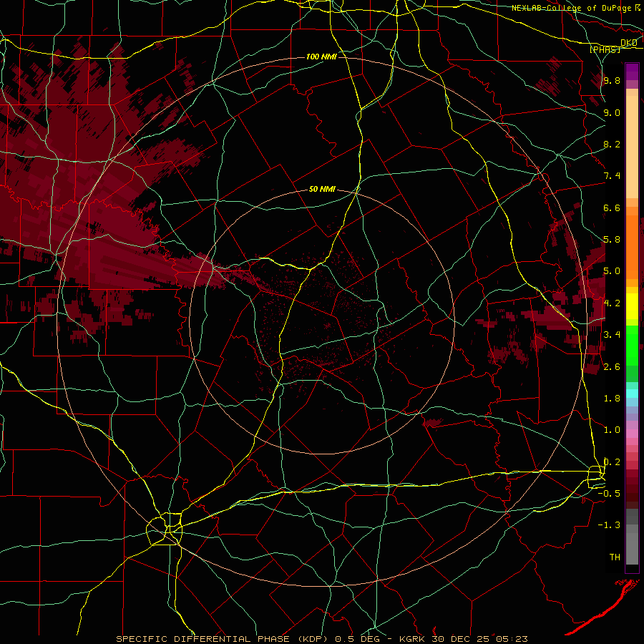Click the DKD product label above the scale
644x644 pixels.
click(628, 43)
